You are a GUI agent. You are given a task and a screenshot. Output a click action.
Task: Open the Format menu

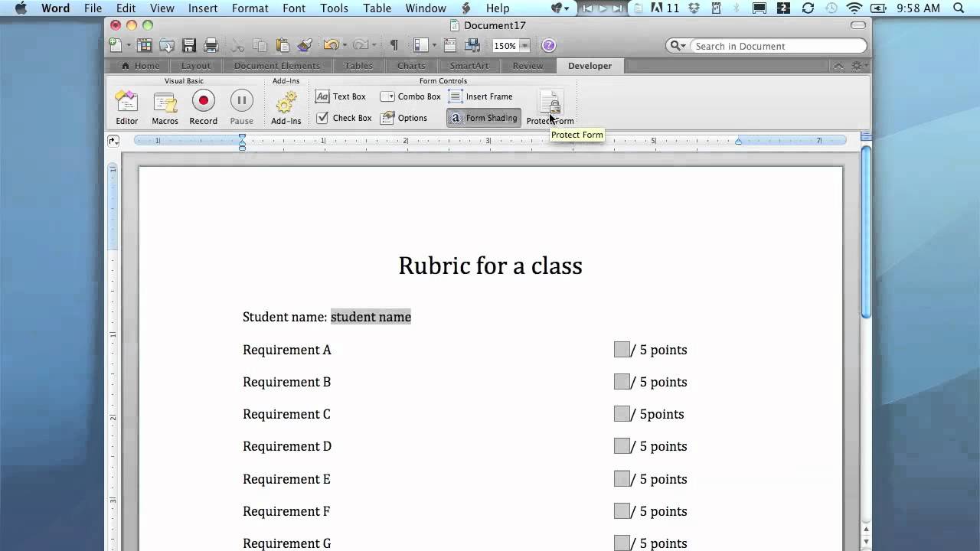click(250, 8)
